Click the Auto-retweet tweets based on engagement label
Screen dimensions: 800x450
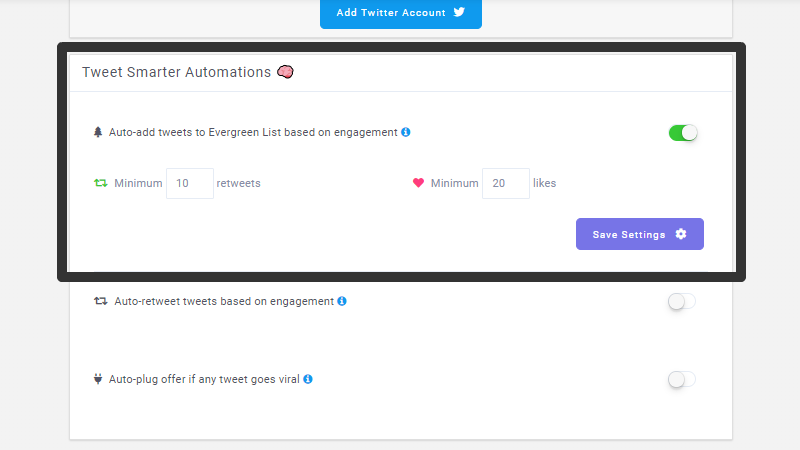[224, 301]
